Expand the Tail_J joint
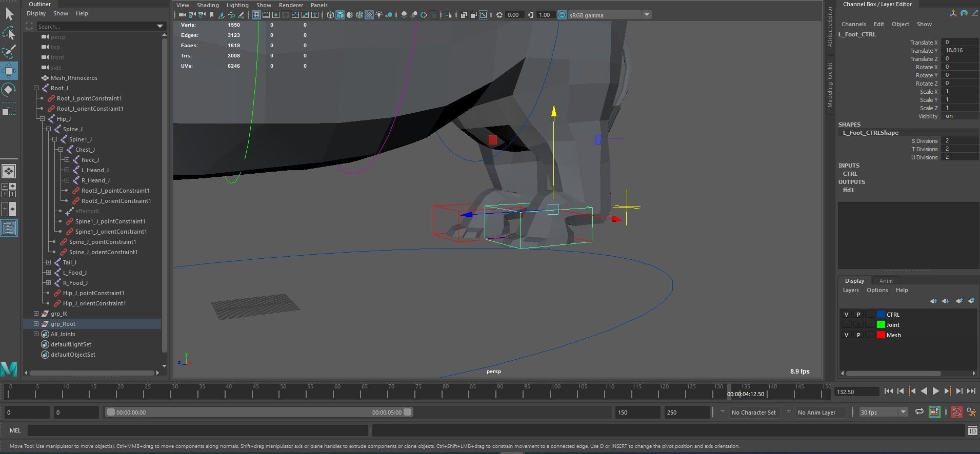 [48, 262]
